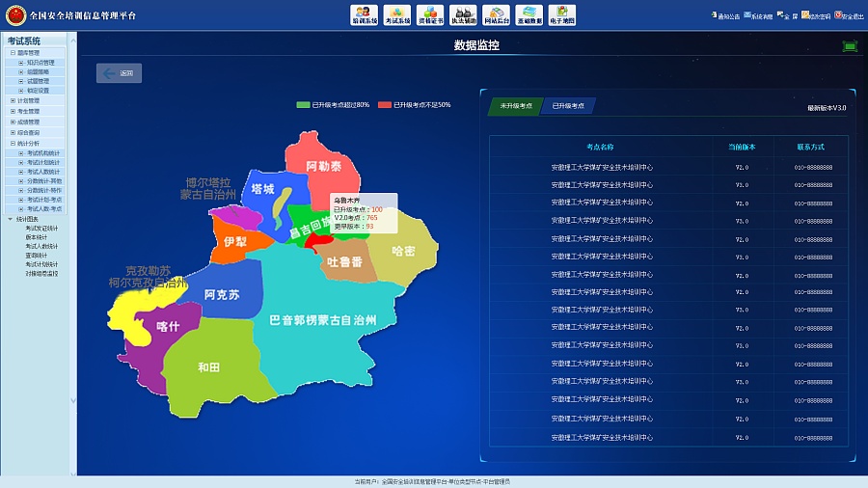Open the 基础数据 basic data icon
The image size is (868, 488).
[529, 14]
